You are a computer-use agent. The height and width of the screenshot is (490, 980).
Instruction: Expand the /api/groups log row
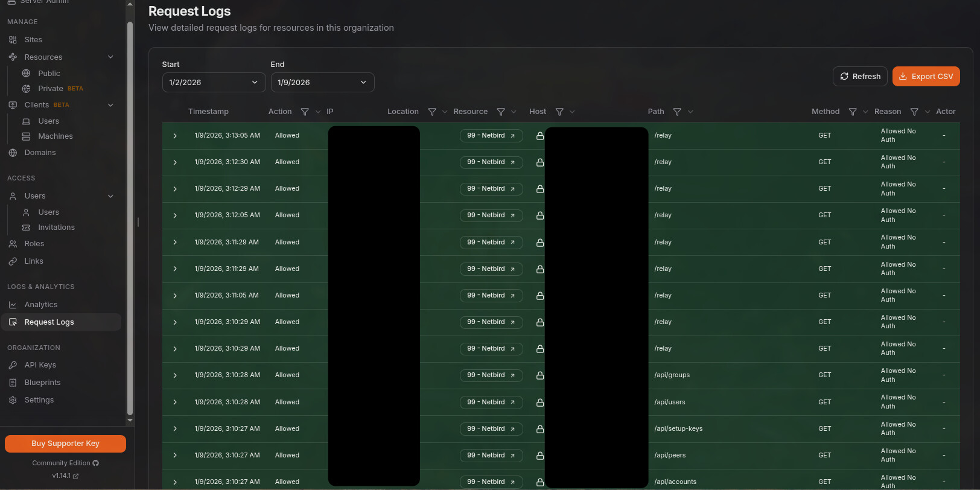click(x=175, y=375)
